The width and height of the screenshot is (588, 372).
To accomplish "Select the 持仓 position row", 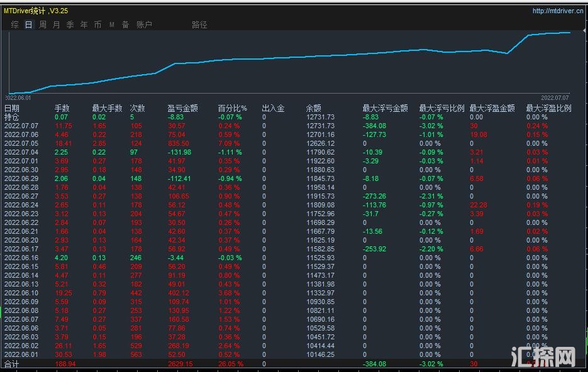I will (12, 117).
